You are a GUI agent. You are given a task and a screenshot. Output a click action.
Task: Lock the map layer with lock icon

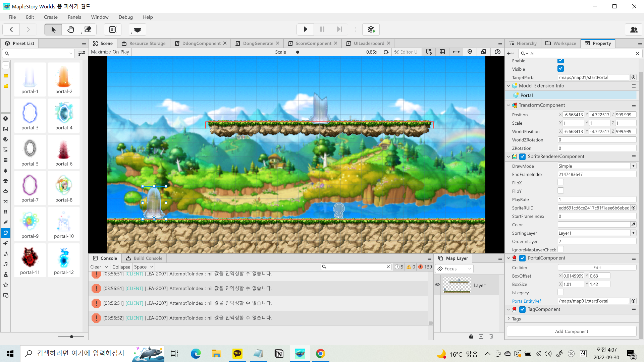click(471, 336)
